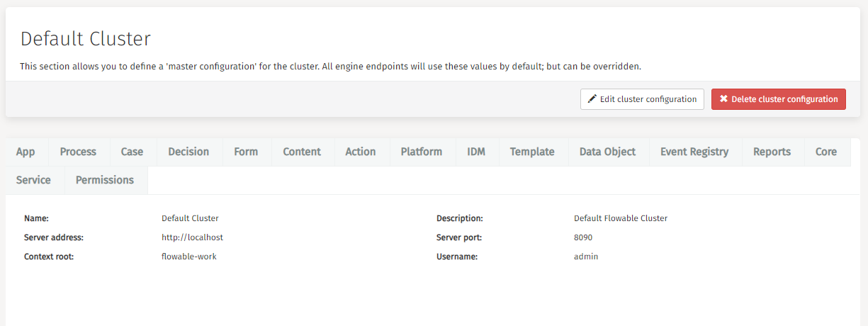Switch to the App tab
The image size is (868, 326).
pyautogui.click(x=26, y=152)
